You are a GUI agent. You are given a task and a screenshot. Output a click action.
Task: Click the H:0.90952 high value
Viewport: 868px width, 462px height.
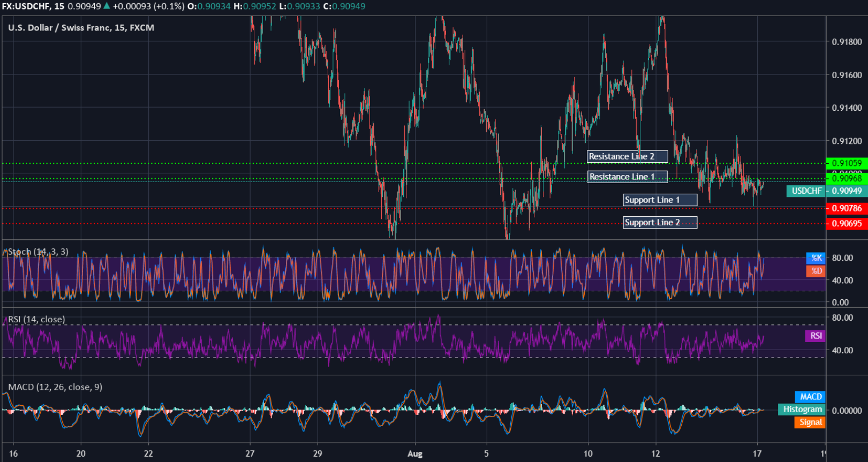point(255,6)
